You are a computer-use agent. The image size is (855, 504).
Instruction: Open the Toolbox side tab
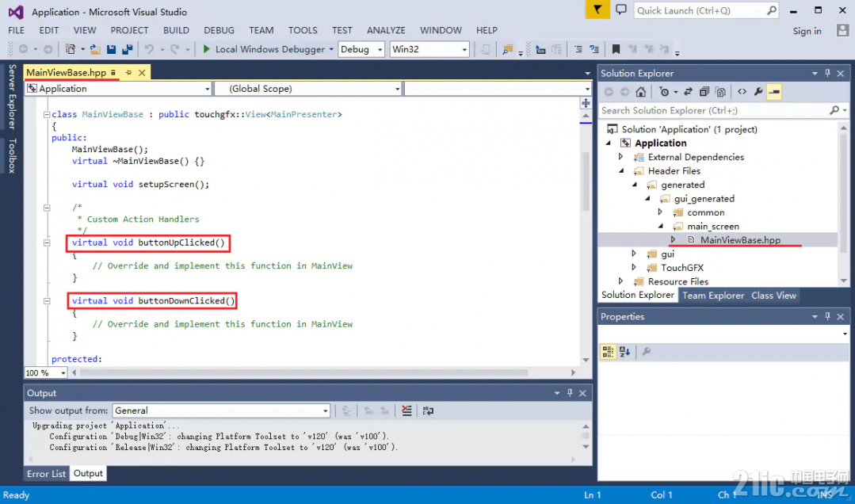click(x=12, y=156)
